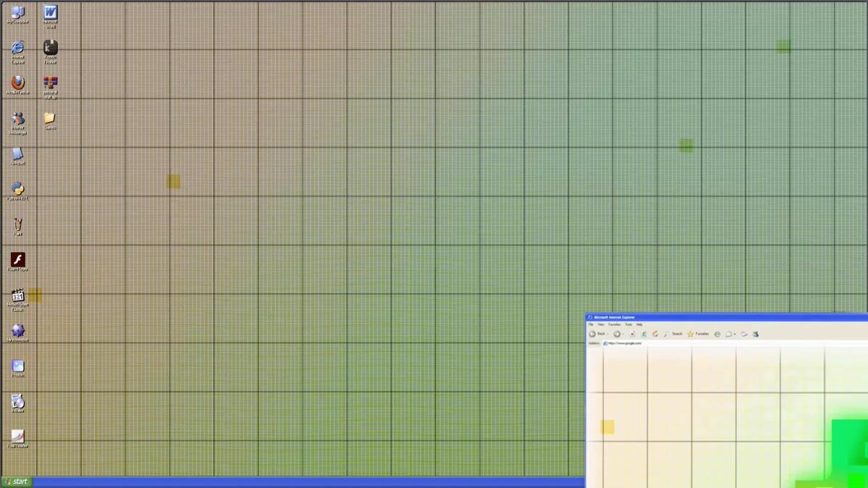Screen dimensions: 868x488
Task: Click the Stop icon in the browser toolbar
Action: point(632,334)
